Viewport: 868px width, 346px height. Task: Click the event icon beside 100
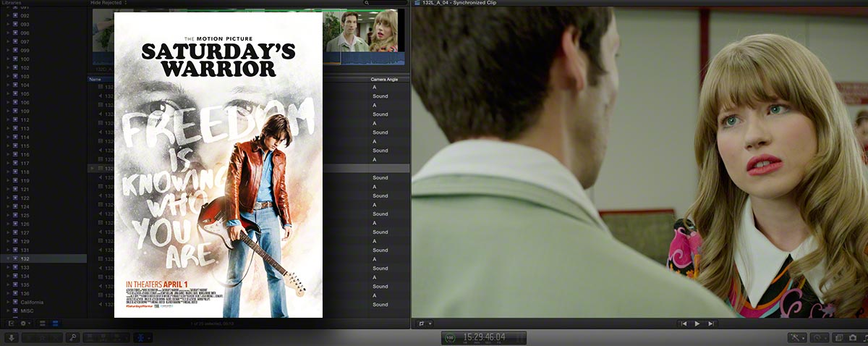(x=16, y=59)
